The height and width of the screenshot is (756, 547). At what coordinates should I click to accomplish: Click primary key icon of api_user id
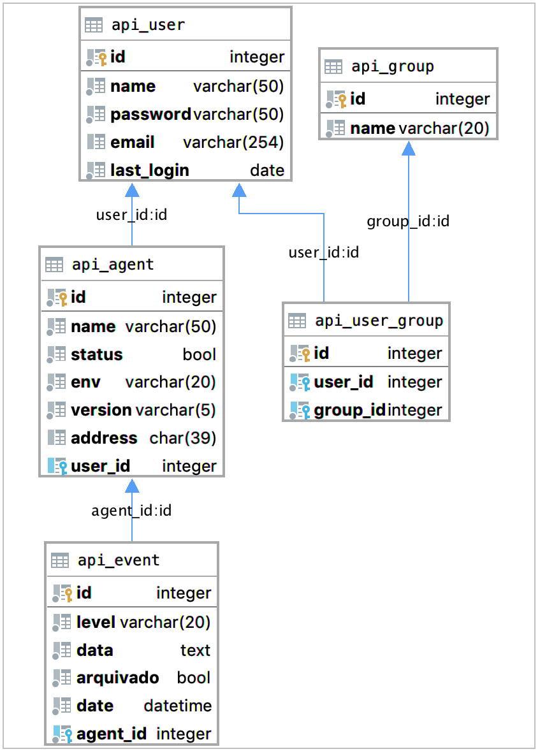[x=96, y=57]
